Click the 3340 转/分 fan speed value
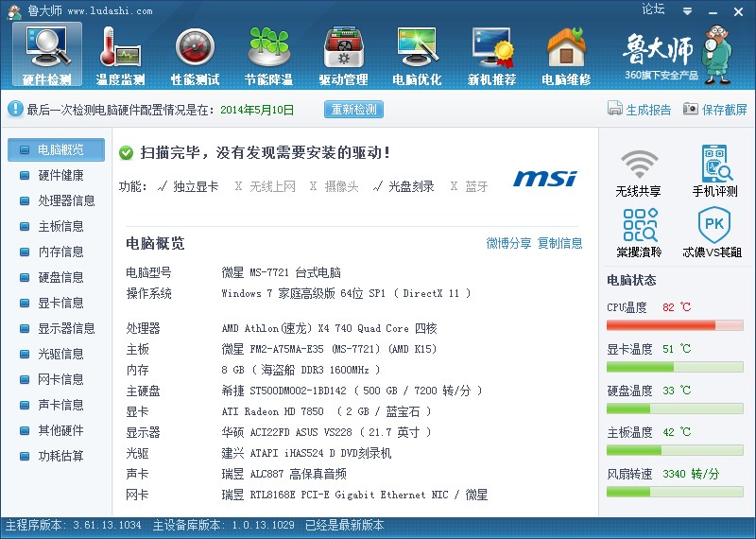The height and width of the screenshot is (539, 756). 691,474
